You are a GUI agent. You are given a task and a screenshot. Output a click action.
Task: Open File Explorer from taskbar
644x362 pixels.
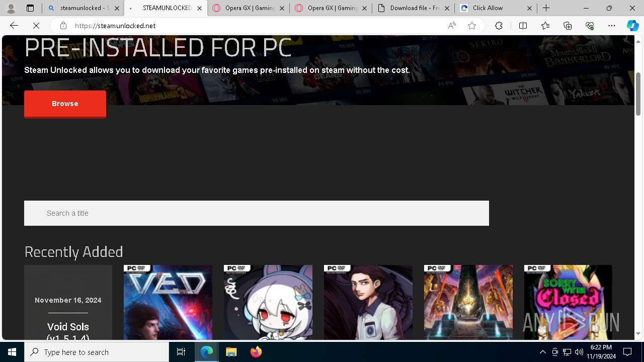point(231,352)
